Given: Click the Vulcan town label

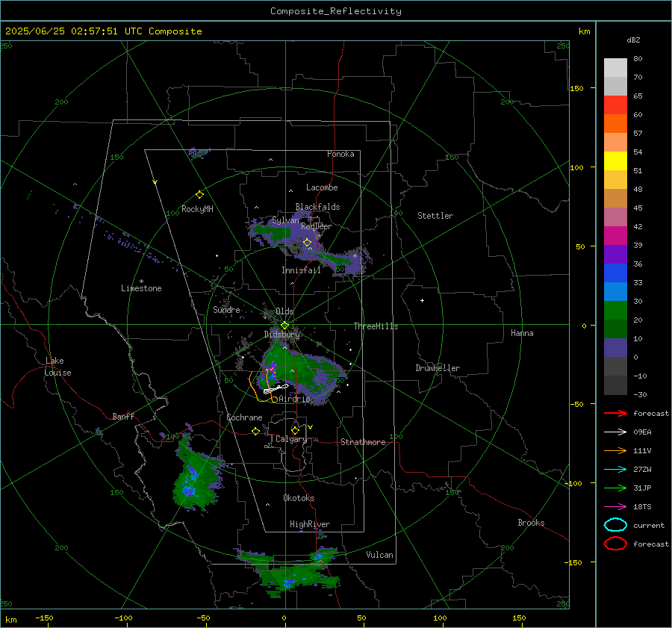Looking at the screenshot, I should (x=379, y=555).
